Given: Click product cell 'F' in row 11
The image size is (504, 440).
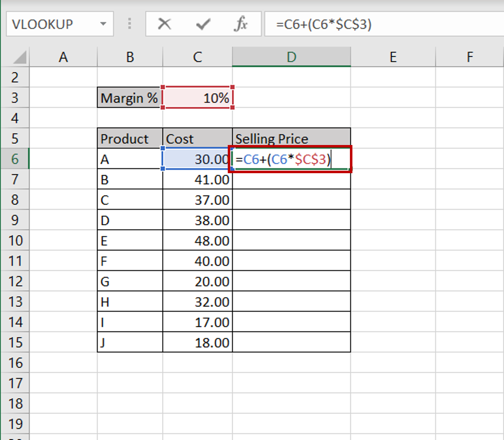Looking at the screenshot, I should coord(130,261).
